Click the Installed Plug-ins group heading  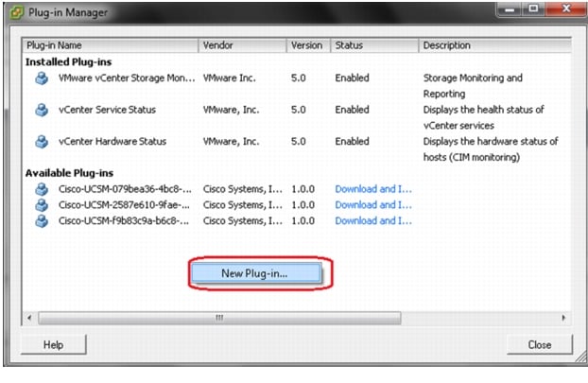tap(69, 61)
